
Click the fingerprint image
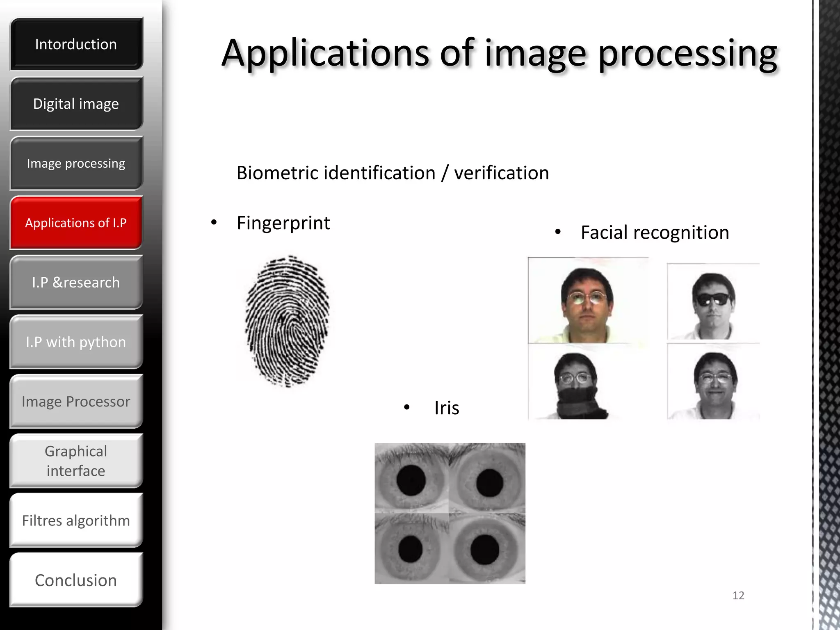click(x=287, y=321)
